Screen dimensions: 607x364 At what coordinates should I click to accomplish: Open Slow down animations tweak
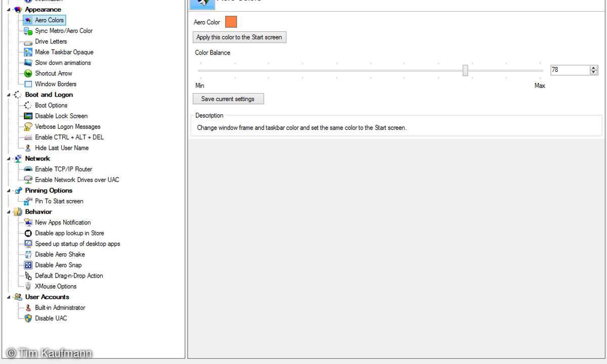(63, 63)
